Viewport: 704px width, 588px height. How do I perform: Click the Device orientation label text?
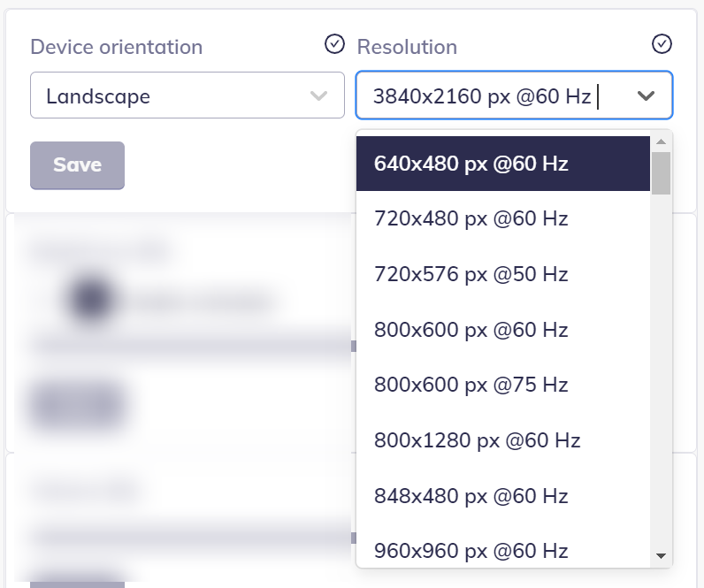pyautogui.click(x=116, y=47)
